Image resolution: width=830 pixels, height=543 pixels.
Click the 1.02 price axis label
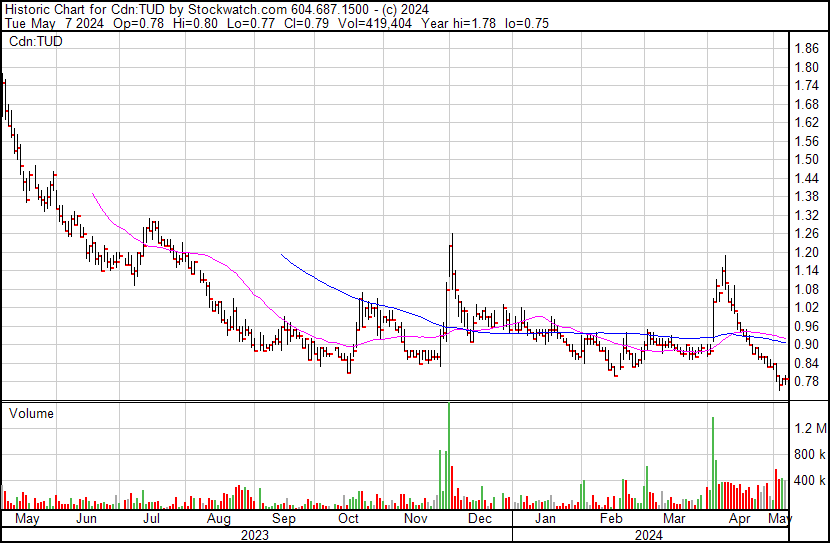807,307
